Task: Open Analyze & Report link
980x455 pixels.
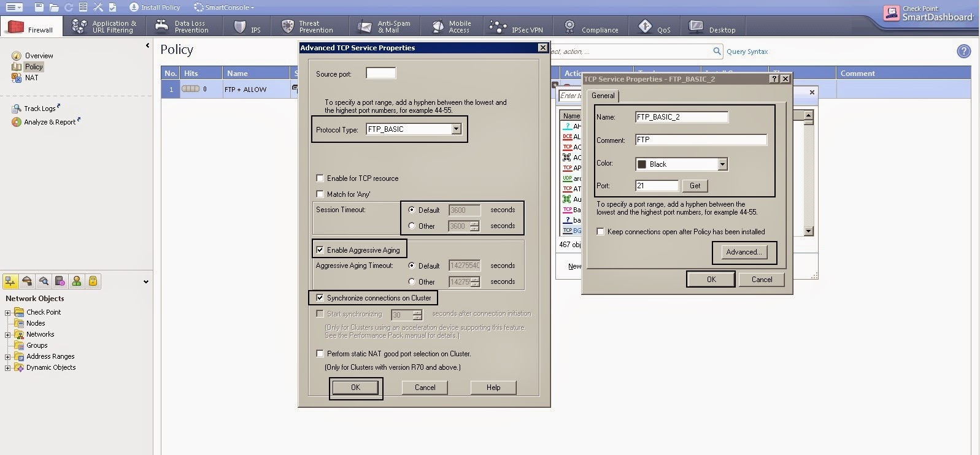Action: coord(50,122)
